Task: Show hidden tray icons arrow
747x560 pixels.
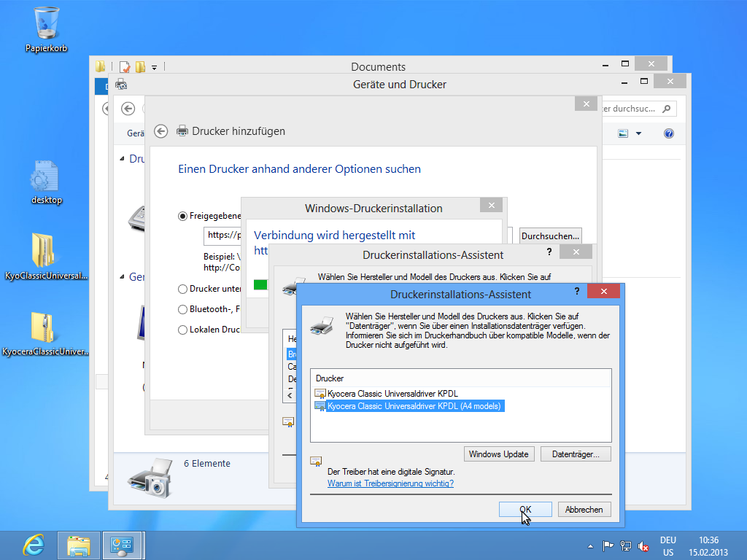Action: (591, 546)
